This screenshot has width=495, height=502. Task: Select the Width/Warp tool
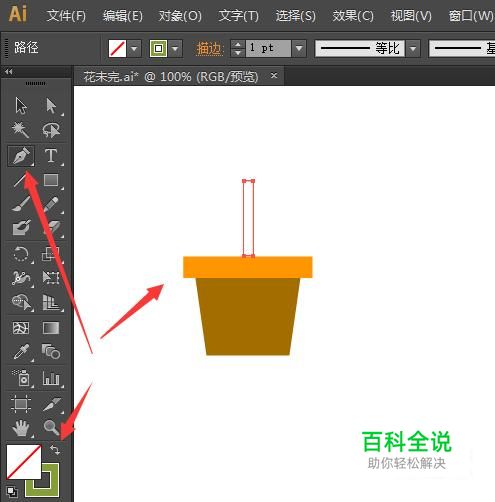coord(21,278)
